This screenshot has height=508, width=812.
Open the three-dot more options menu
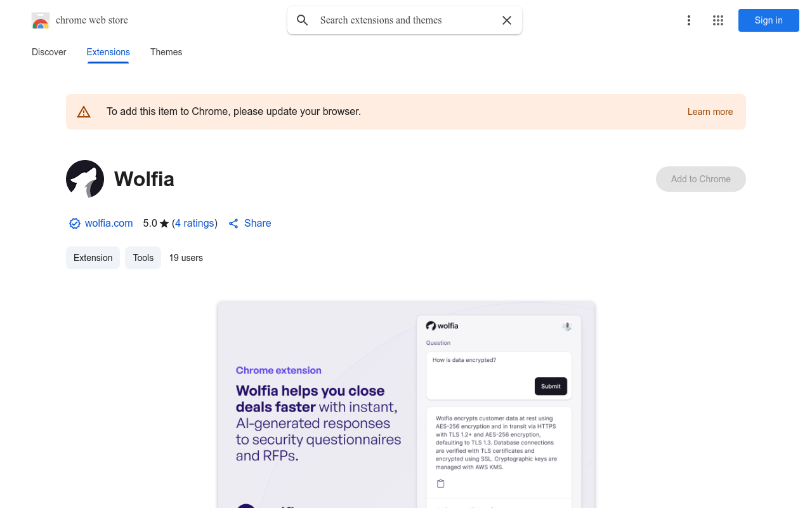(689, 20)
